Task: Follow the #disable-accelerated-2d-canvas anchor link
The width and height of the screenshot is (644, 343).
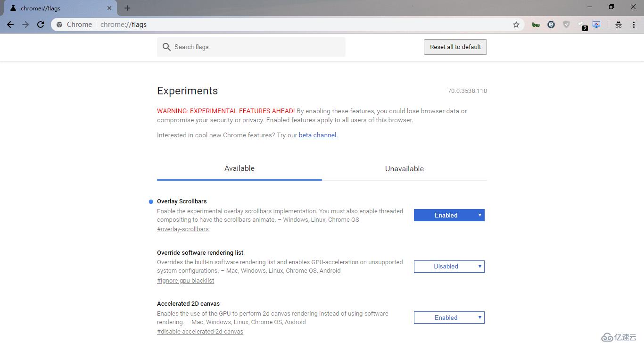Action: (x=200, y=332)
